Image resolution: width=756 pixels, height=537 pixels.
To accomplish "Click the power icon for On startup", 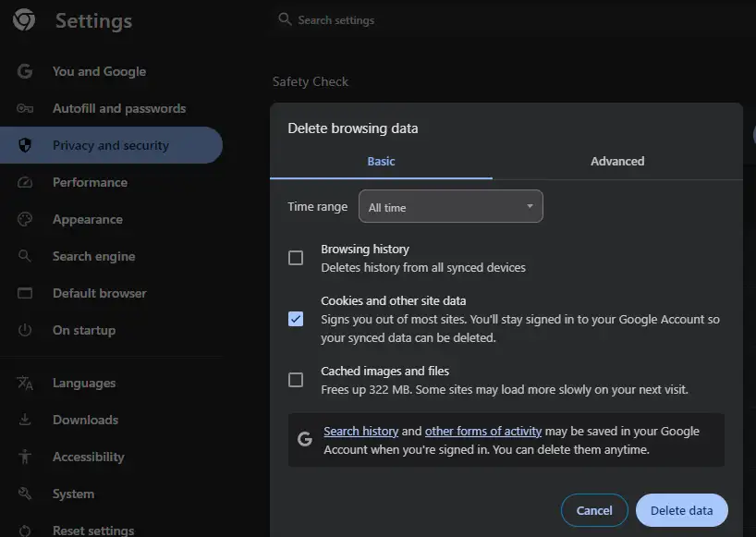I will pyautogui.click(x=25, y=330).
